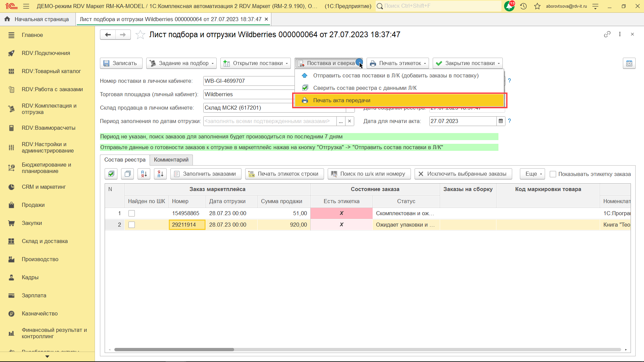The height and width of the screenshot is (362, 644).
Task: Click the sort ascending icon
Action: (x=144, y=174)
